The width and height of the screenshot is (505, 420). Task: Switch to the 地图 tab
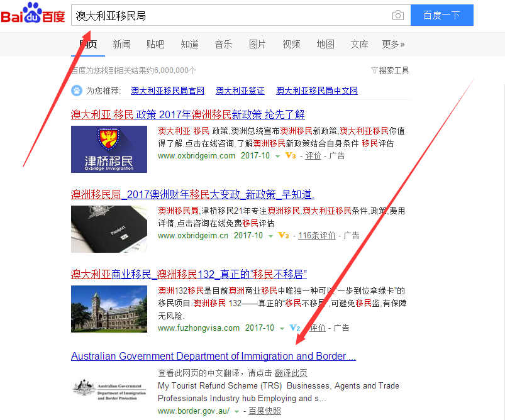326,44
